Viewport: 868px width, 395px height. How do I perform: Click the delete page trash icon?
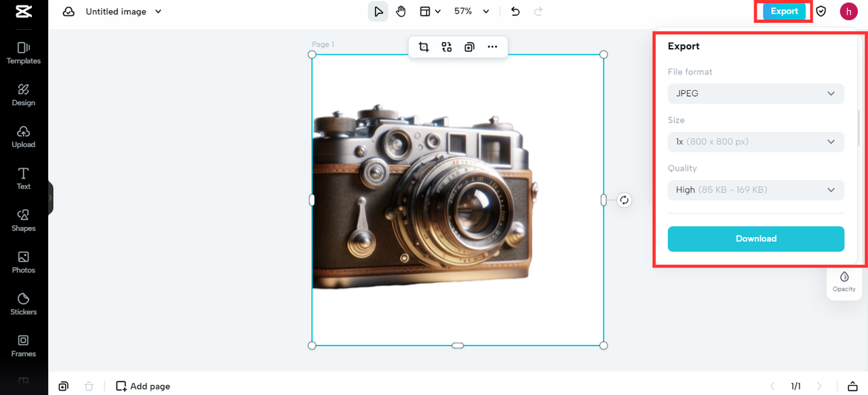pos(89,386)
